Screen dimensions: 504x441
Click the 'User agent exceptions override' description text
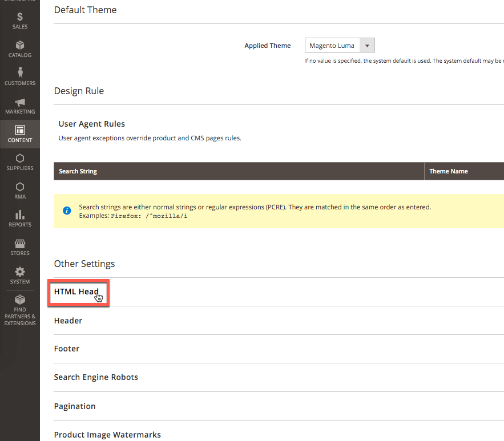[150, 138]
